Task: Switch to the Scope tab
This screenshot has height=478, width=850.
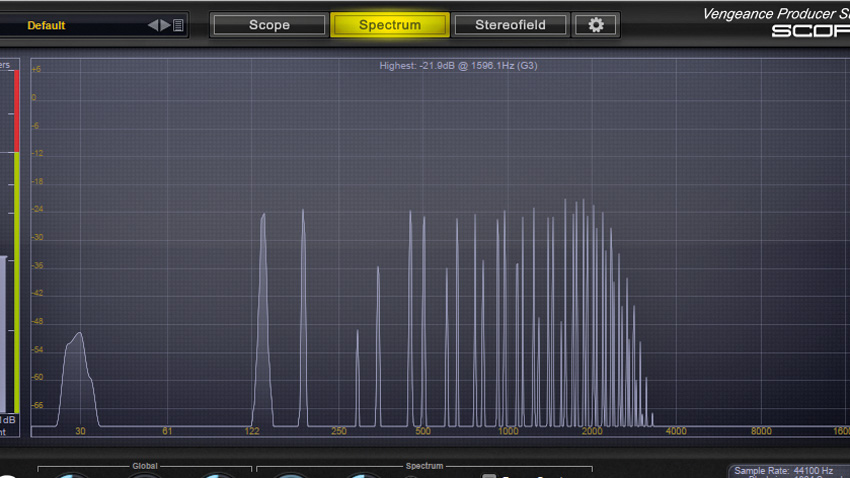Action: coord(269,25)
